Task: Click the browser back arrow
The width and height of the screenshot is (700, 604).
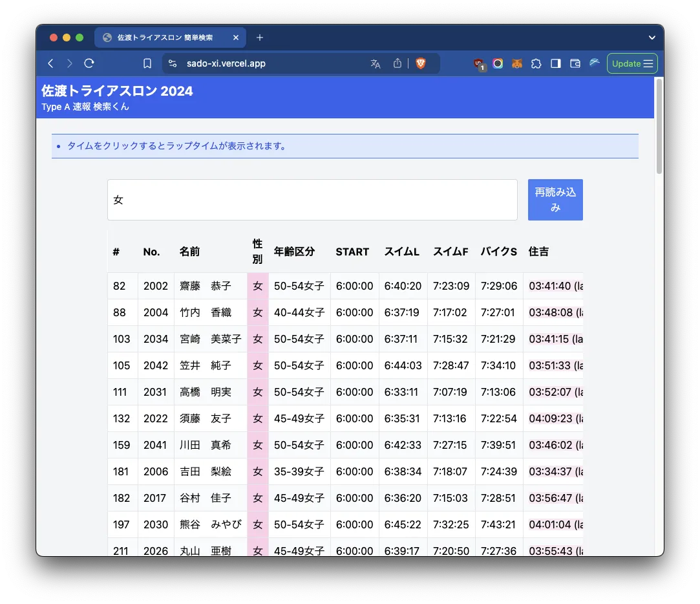Action: coord(50,63)
